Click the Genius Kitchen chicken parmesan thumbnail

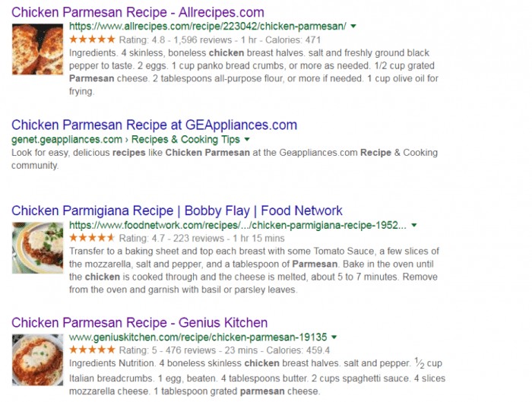[38, 360]
